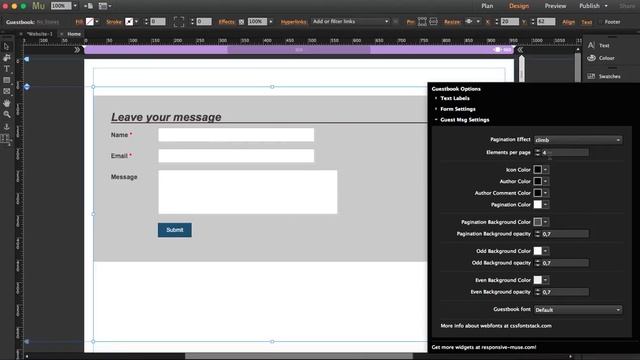Open the Swatches panel icon in right dock
This screenshot has height=360, width=640.
[591, 76]
